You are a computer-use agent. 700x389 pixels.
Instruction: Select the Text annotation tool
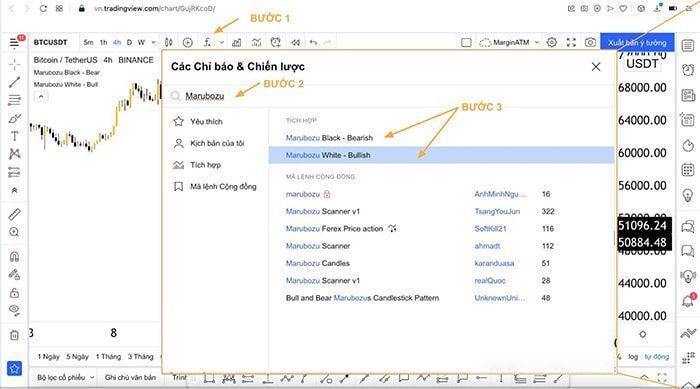click(14, 136)
